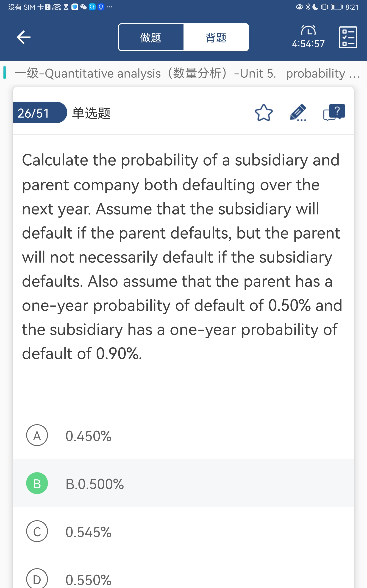Select answer option A circle
The image size is (367, 588).
pyautogui.click(x=37, y=435)
